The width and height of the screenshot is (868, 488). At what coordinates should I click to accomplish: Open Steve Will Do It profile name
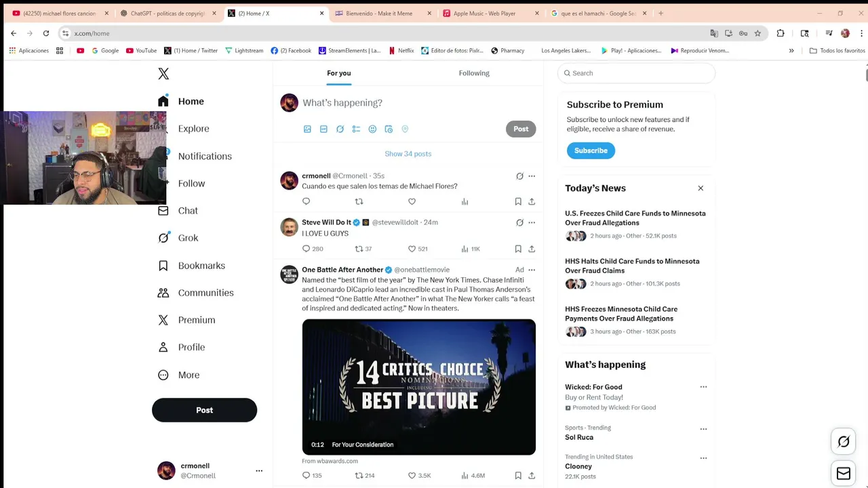click(326, 222)
